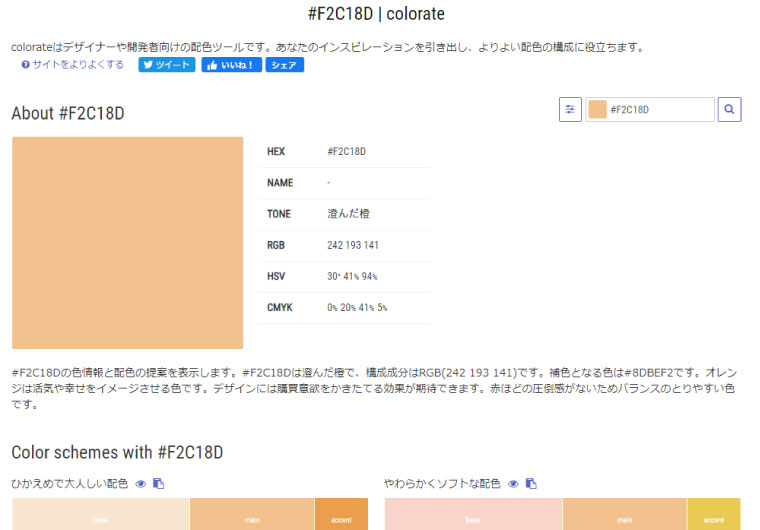The height and width of the screenshot is (530, 760).
Task: Preview the ひかえめで大人しい配色 scheme with eye icon
Action: pyautogui.click(x=141, y=484)
